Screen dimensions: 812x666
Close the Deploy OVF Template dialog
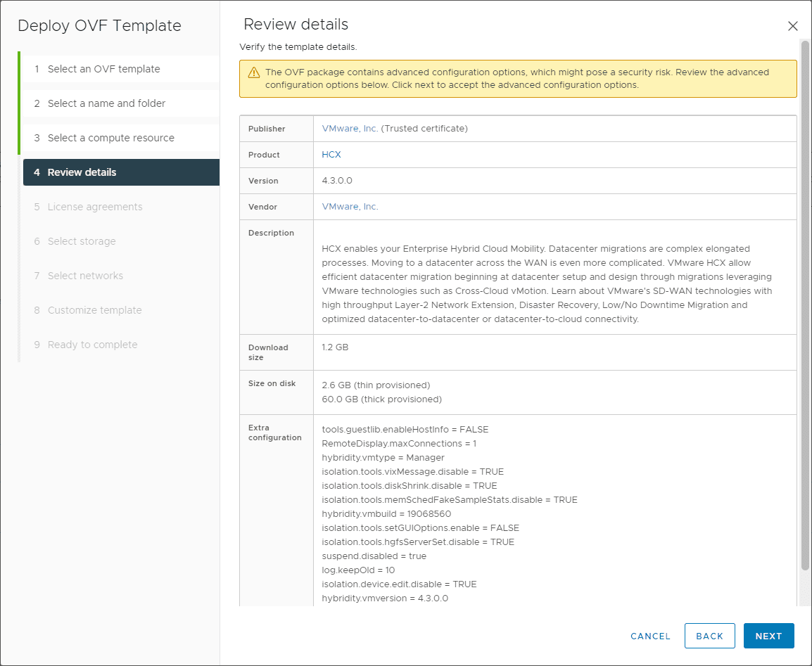tap(792, 26)
